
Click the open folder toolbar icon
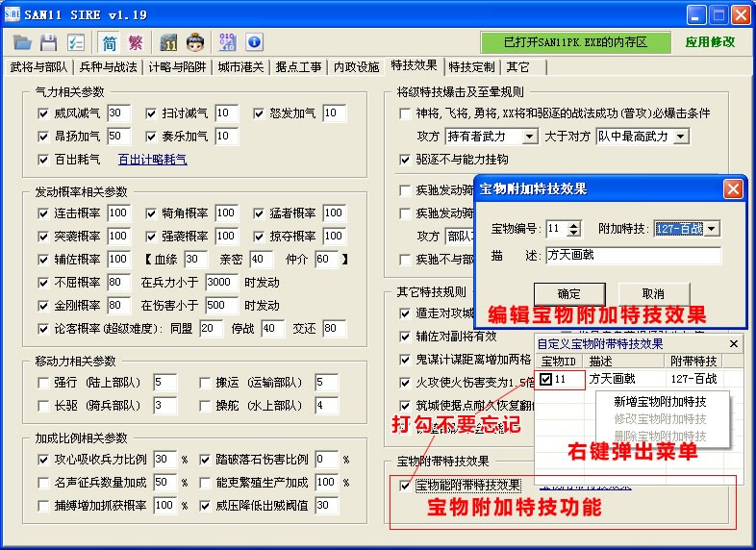(22, 42)
